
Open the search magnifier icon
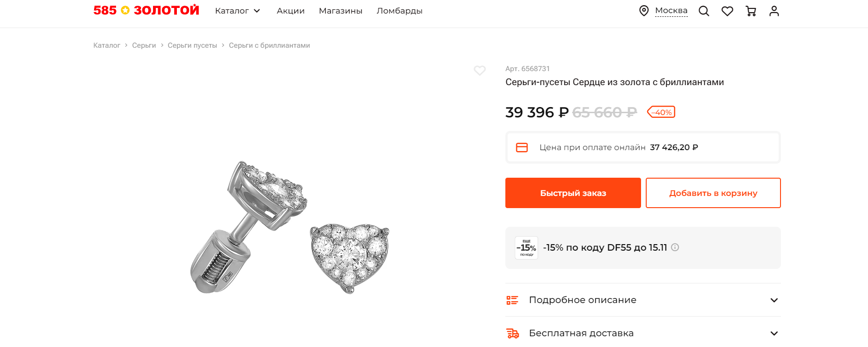click(x=704, y=11)
